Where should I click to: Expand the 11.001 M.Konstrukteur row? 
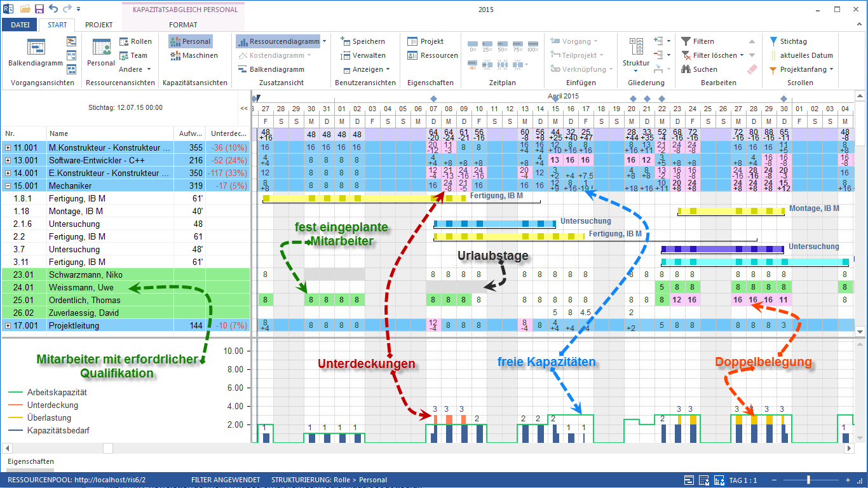8,147
